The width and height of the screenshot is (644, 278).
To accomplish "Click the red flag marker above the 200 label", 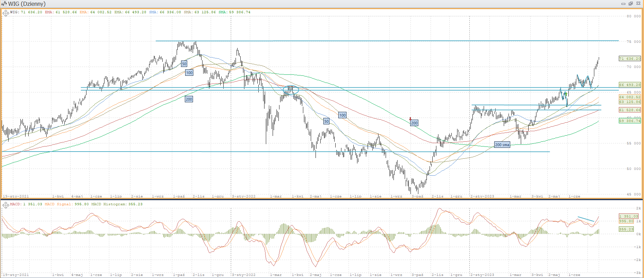I will [410, 119].
